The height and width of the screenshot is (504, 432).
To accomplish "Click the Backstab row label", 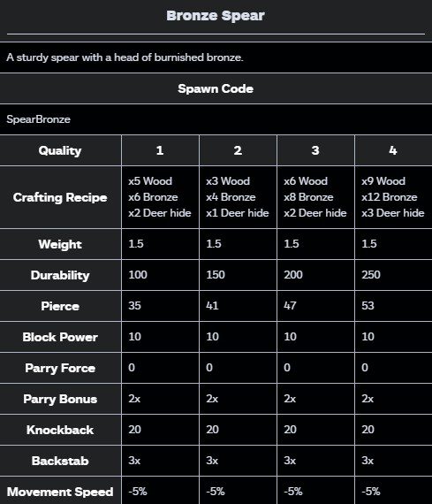I will [x=60, y=461].
